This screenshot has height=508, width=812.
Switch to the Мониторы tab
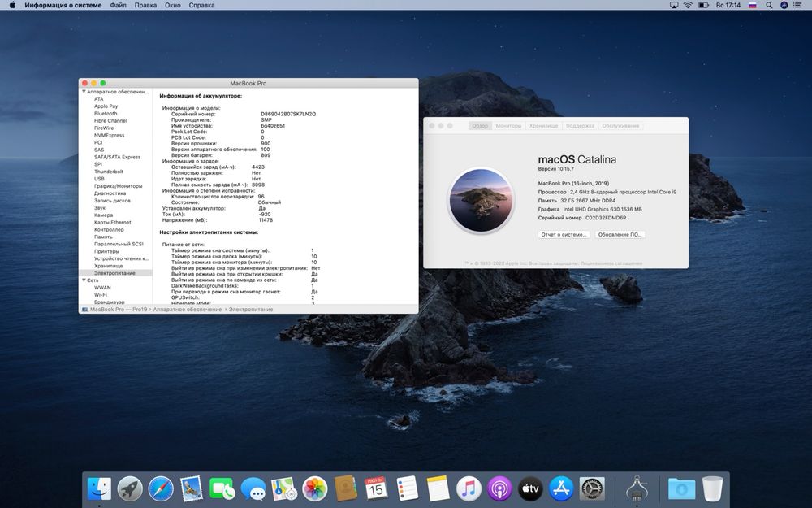click(x=508, y=126)
